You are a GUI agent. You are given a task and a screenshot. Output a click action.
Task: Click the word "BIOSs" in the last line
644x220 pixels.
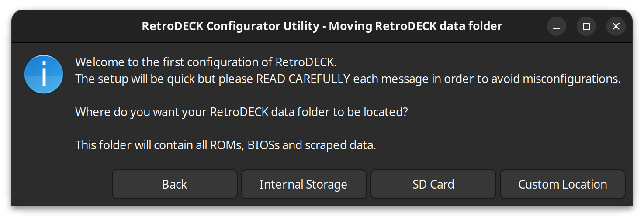coord(263,145)
